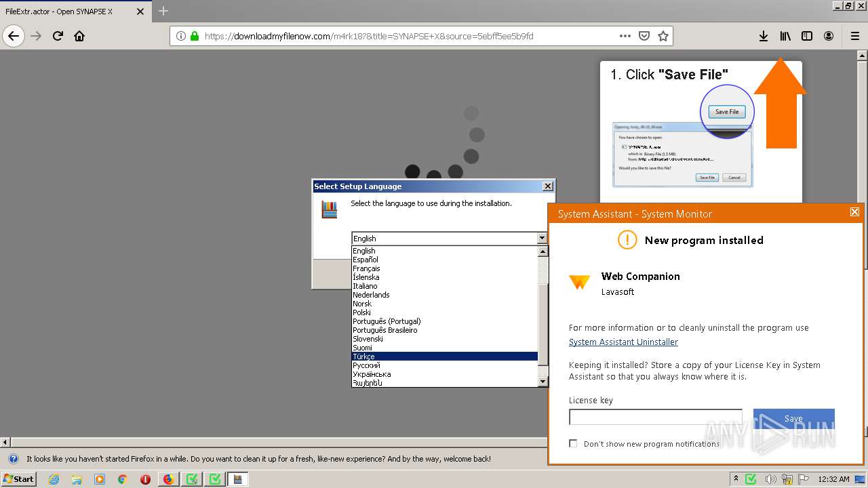Choose Русский from language list
Viewport: 868px width, 488px height.
point(444,365)
